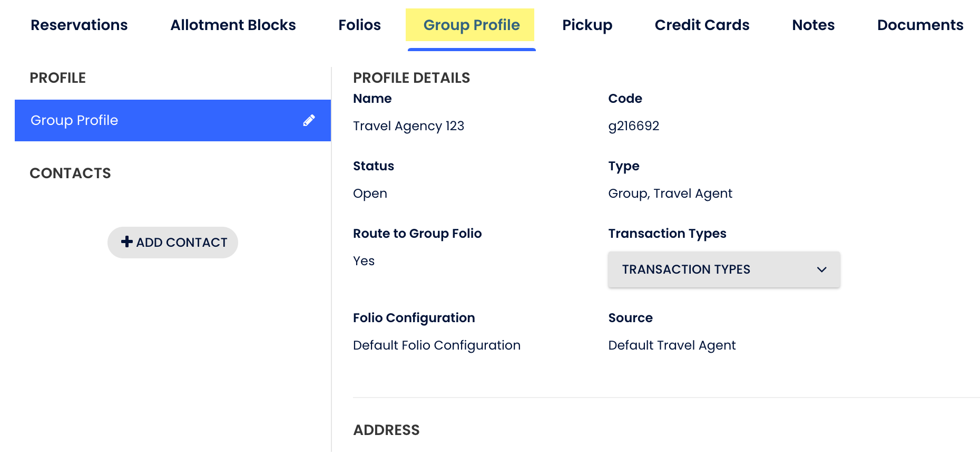Click the profile code g216692
The width and height of the screenshot is (980, 464).
click(x=633, y=126)
